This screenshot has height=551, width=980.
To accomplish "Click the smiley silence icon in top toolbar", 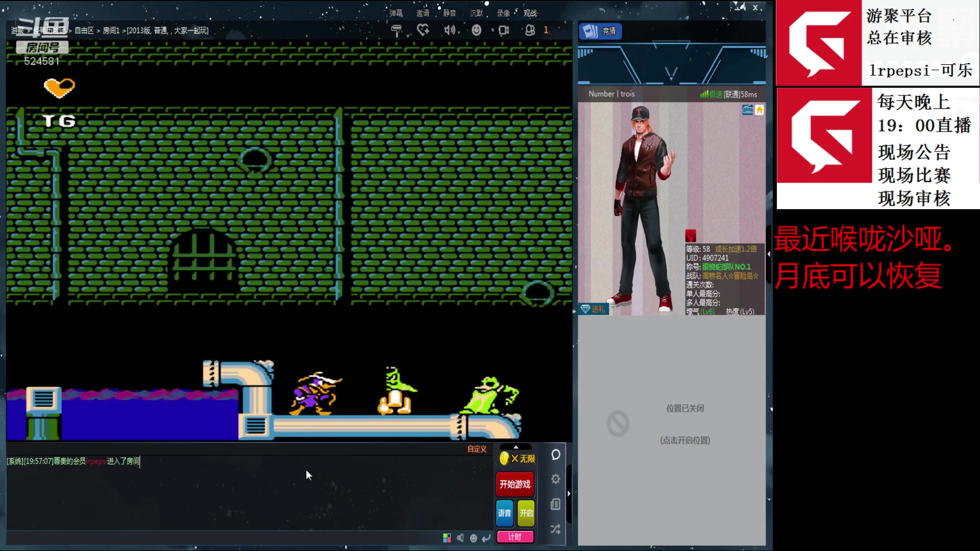I will pos(476,30).
